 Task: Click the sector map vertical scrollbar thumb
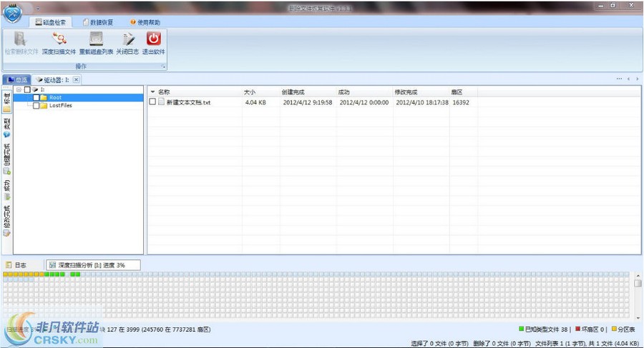[x=638, y=283]
